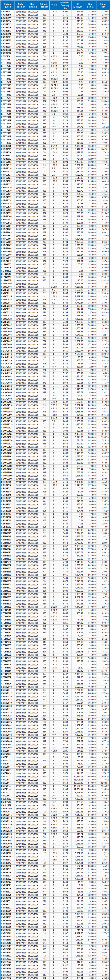Select warrant code CACB2502 in first row
Image resolution: width=110 pixels, height=980 pixels.
(x=6, y=12)
